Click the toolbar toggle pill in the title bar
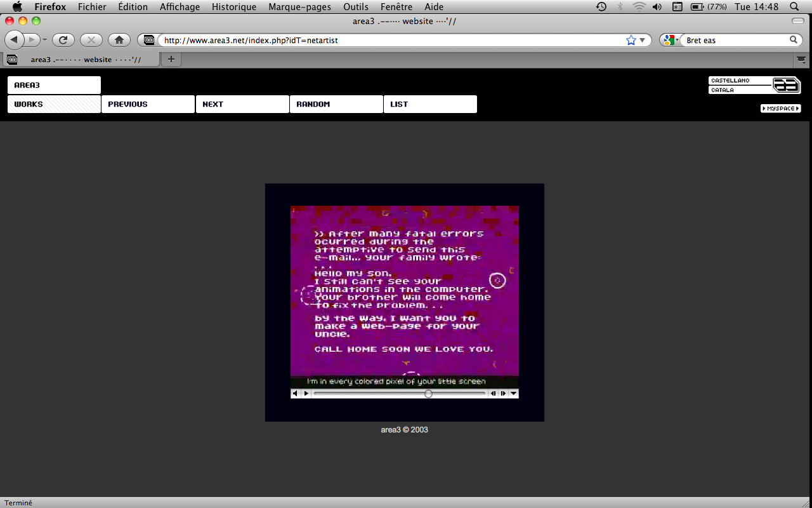Image resolution: width=812 pixels, height=508 pixels. [798, 21]
